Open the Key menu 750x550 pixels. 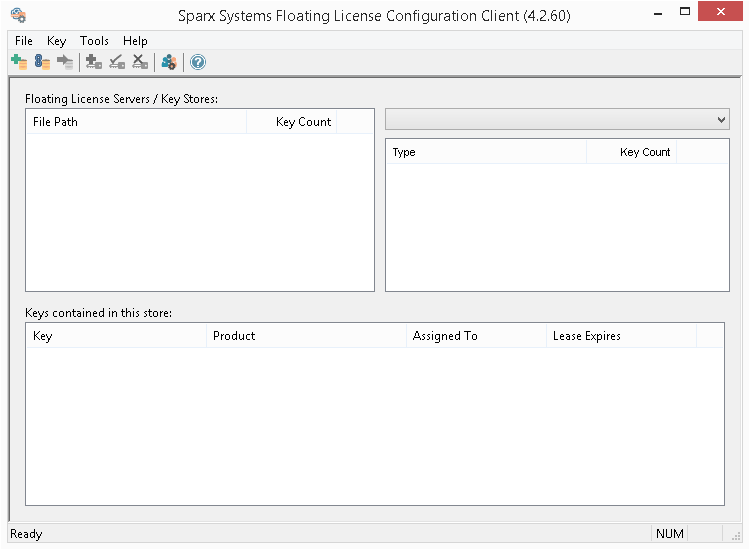point(56,41)
